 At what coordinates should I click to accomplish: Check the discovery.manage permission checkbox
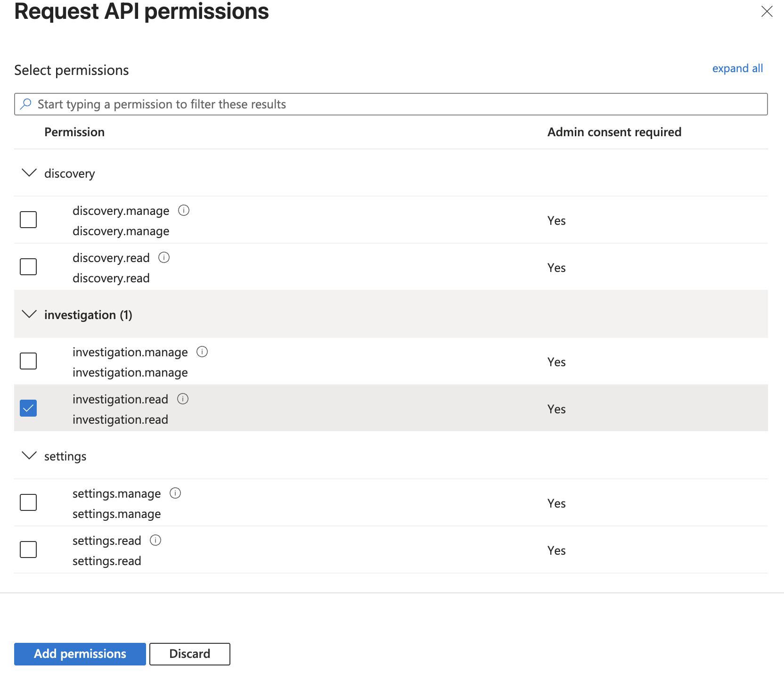(28, 220)
